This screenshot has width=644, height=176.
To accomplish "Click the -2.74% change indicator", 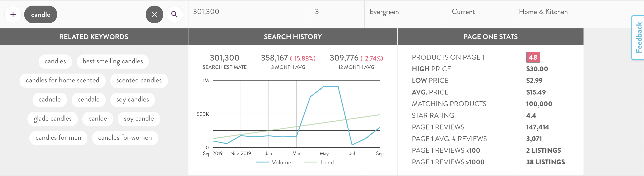I will [x=372, y=58].
